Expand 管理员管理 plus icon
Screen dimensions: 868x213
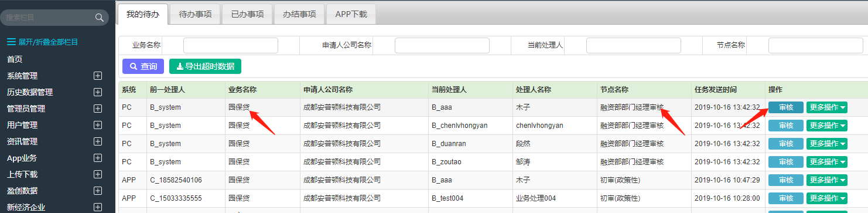(98, 109)
